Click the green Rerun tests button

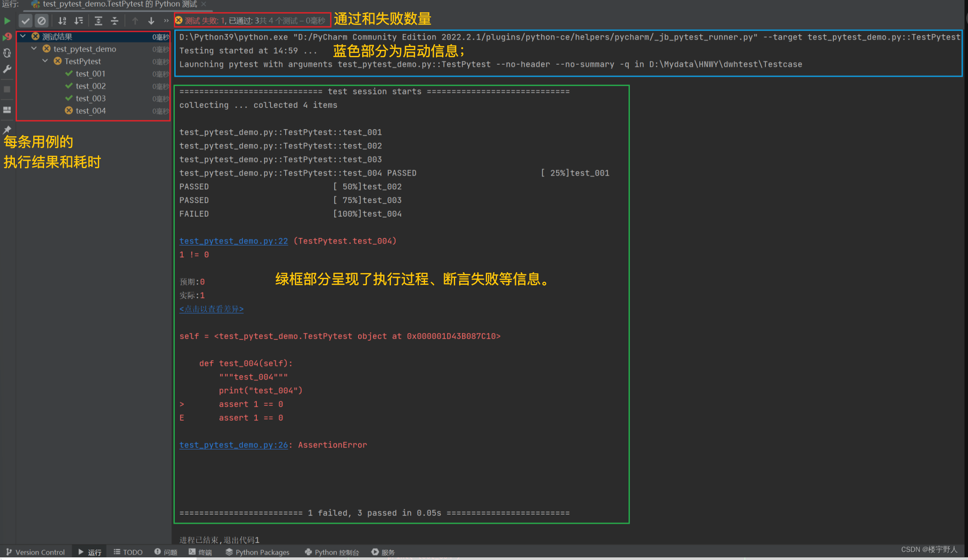(7, 21)
